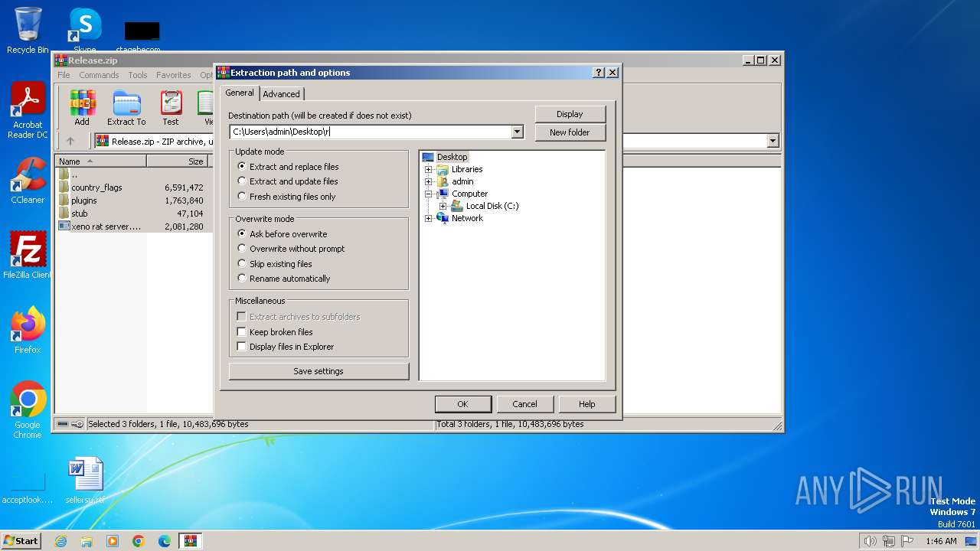Select Desktop in the folder tree
Screen dimensions: 980x551
[452, 157]
